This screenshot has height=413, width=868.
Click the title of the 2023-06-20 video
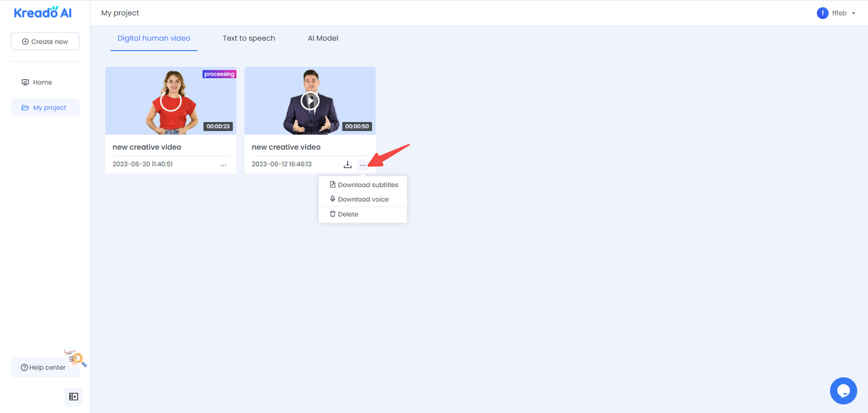(x=147, y=146)
